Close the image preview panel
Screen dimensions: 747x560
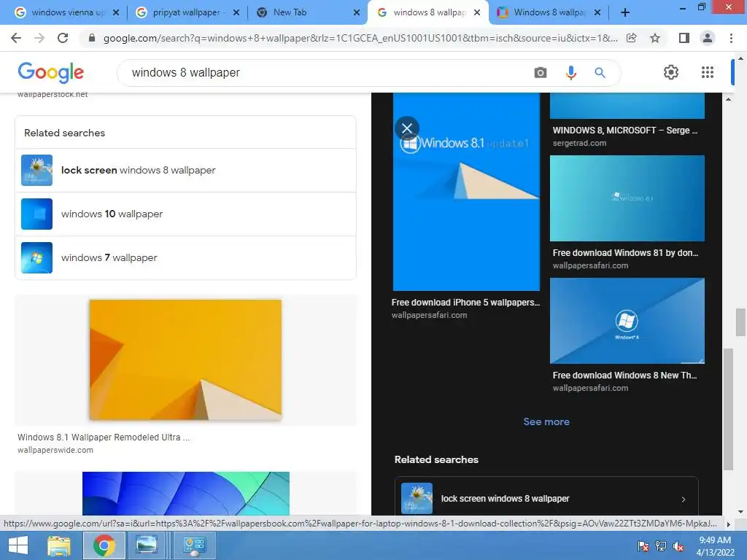pyautogui.click(x=407, y=128)
